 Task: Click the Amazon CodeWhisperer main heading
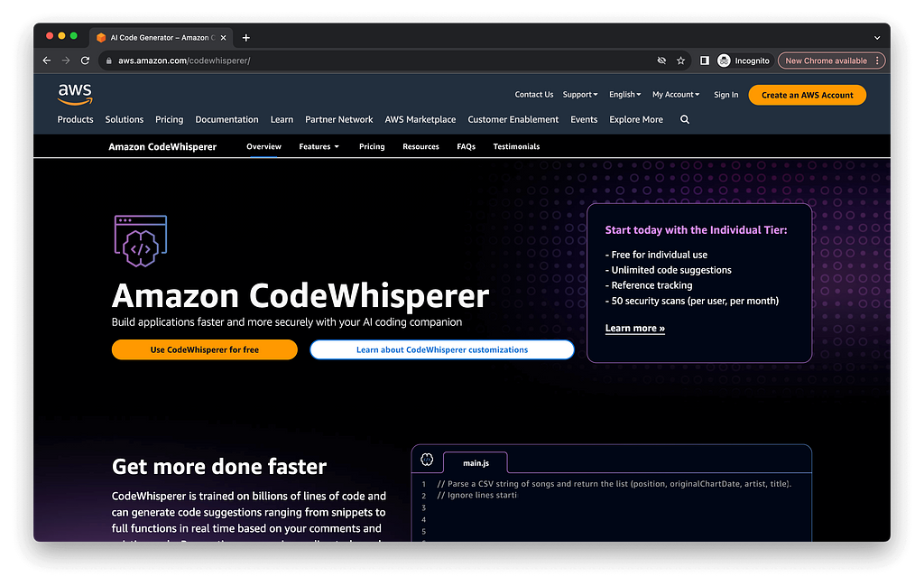pyautogui.click(x=300, y=295)
